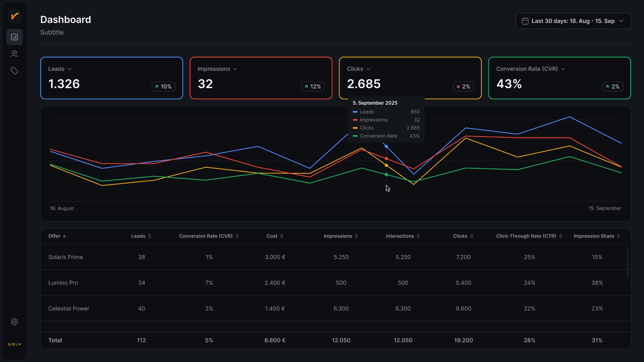This screenshot has width=644, height=362.
Task: Click the Clicks metric card
Action: (410, 78)
